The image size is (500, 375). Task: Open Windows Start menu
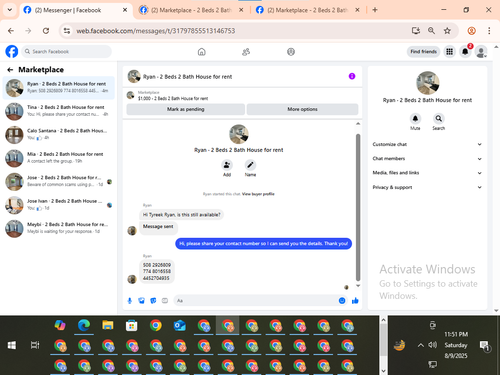pyautogui.click(x=12, y=345)
